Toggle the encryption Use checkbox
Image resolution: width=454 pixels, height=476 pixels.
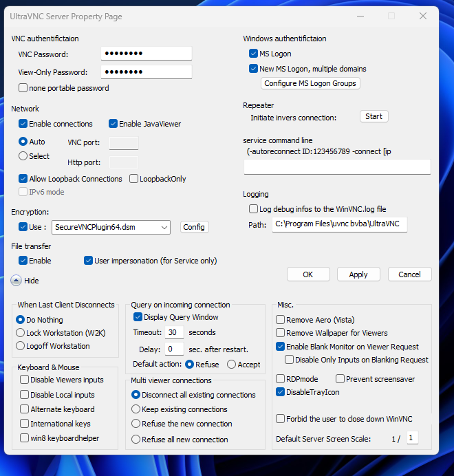click(23, 227)
